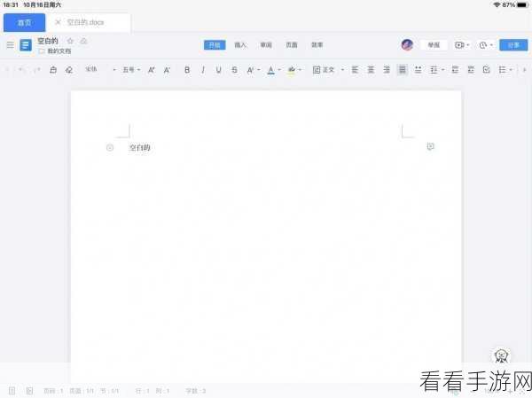
Task: Click the format painter icon
Action: click(53, 70)
